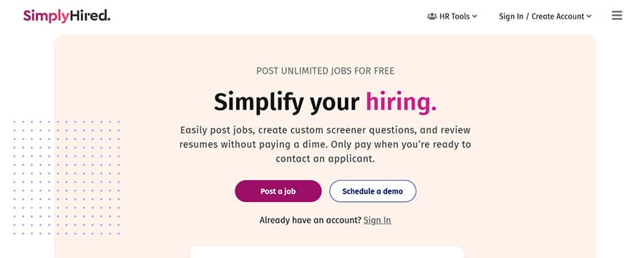Screen dimensions: 644x258
Task: Open the hamburger menu icon
Action: pyautogui.click(x=617, y=16)
